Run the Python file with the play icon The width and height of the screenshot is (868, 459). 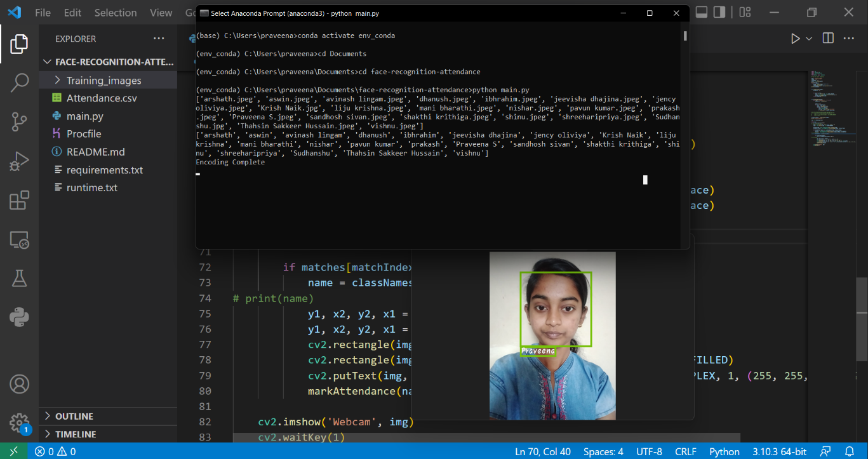(795, 37)
